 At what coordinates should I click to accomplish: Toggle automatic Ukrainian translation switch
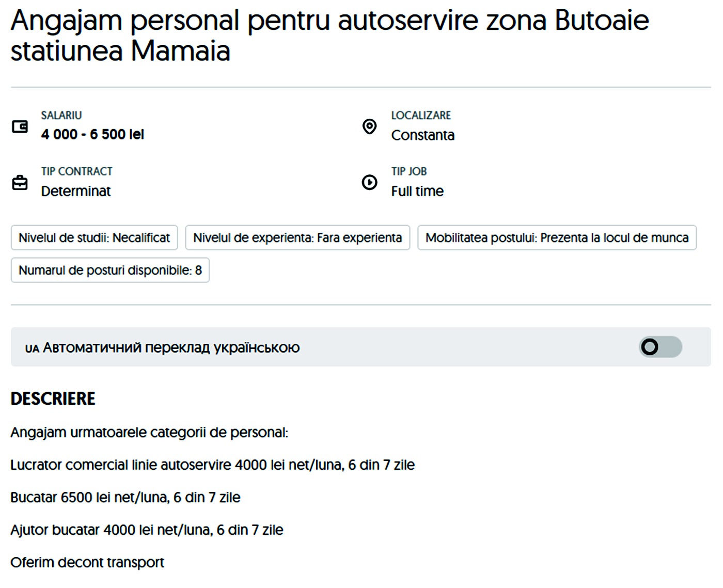click(660, 347)
